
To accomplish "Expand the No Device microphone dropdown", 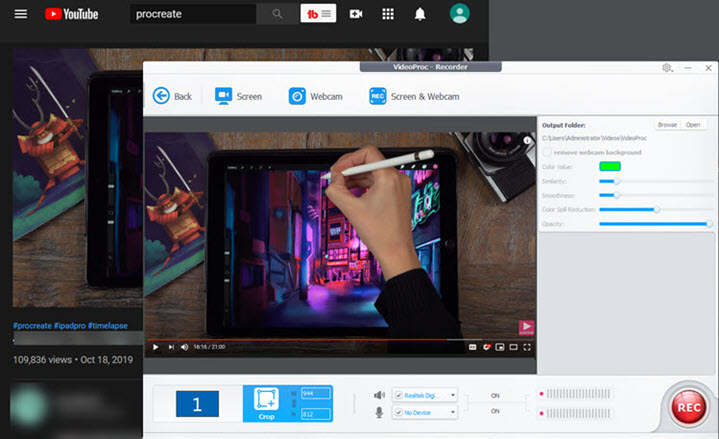I will [453, 411].
